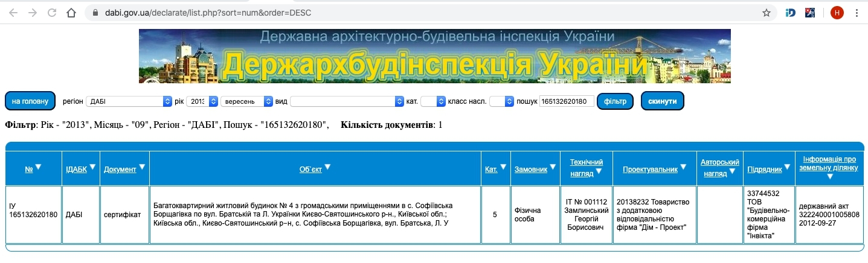Open the кат. category dropdown

click(432, 101)
